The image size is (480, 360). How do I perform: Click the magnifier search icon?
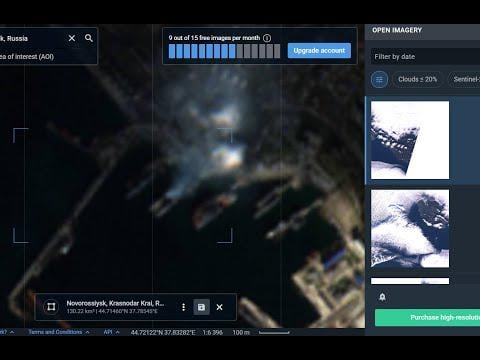89,38
